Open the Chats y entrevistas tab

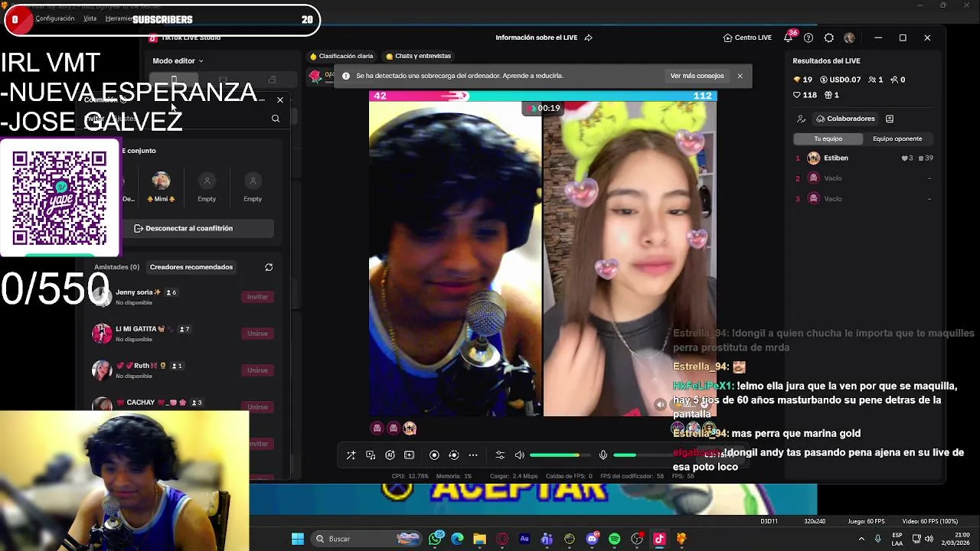(x=418, y=56)
